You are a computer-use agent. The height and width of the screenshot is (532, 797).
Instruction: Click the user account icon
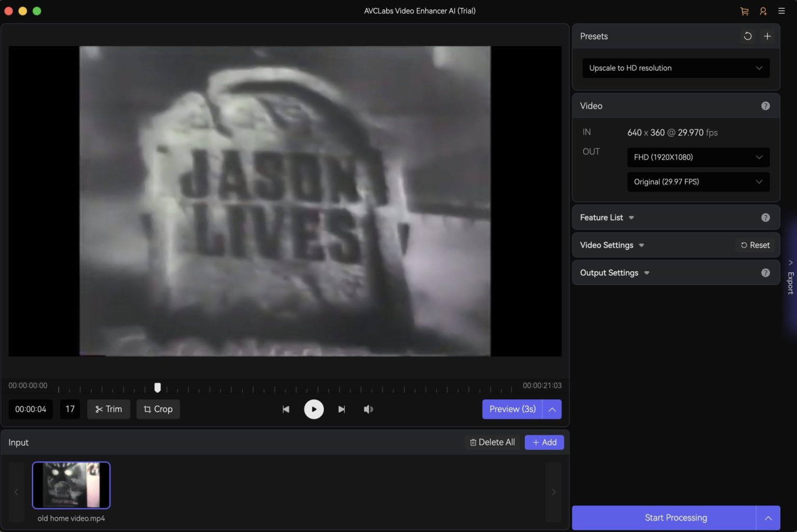pos(763,11)
